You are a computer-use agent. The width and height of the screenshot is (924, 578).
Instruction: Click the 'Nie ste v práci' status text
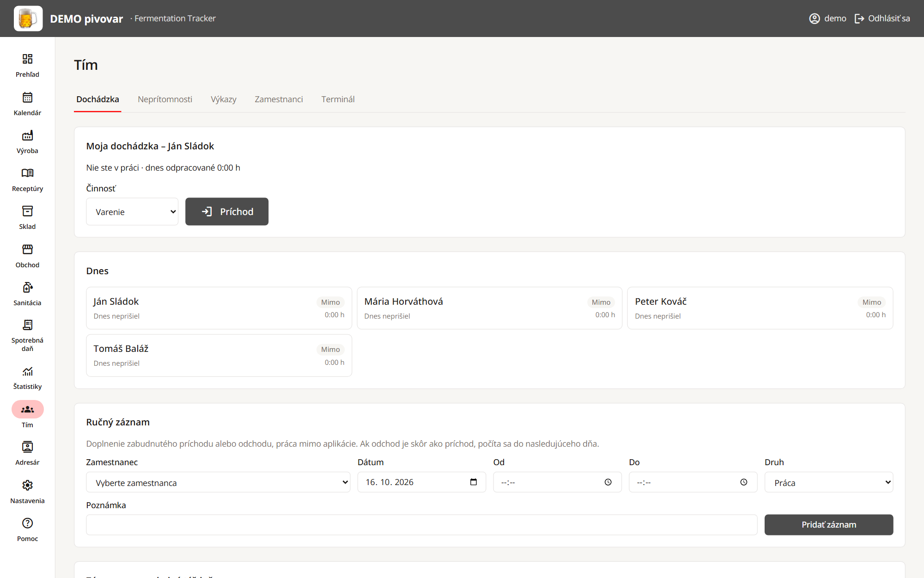coord(112,168)
